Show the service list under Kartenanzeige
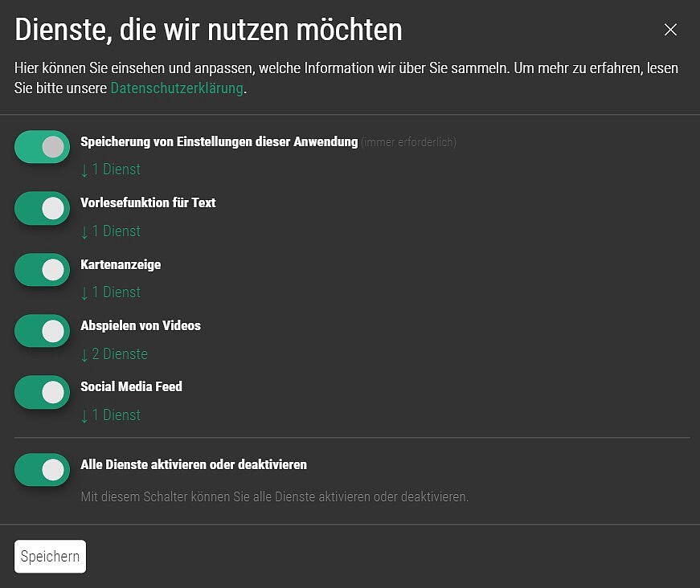The image size is (700, 588). click(111, 292)
